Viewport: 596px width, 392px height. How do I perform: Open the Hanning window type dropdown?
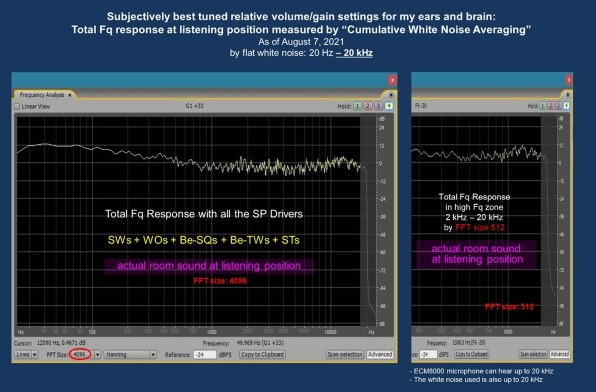point(130,354)
